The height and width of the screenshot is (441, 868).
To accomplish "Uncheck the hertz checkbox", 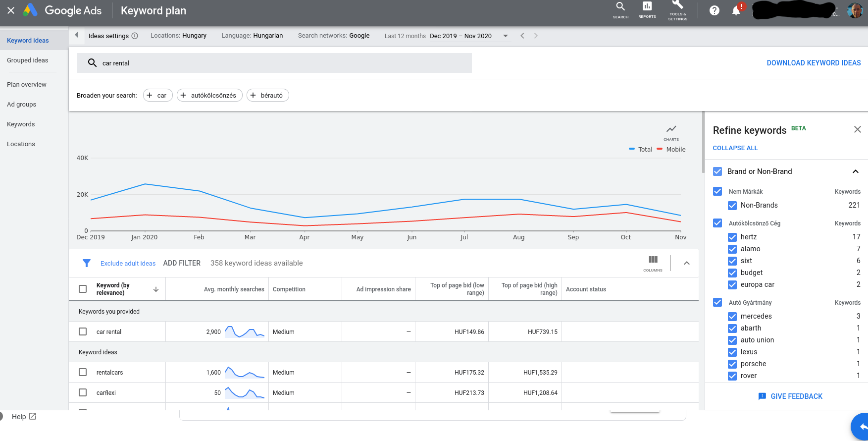I will click(732, 237).
